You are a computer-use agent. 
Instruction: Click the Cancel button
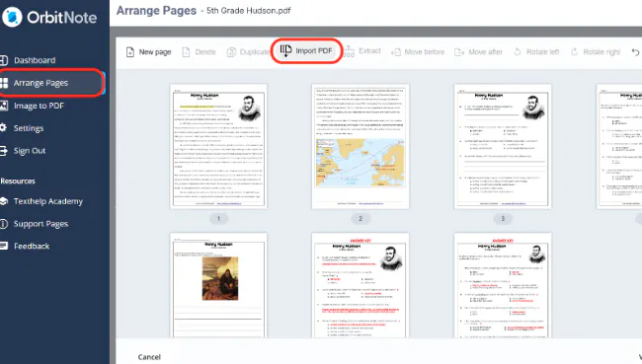tap(149, 357)
